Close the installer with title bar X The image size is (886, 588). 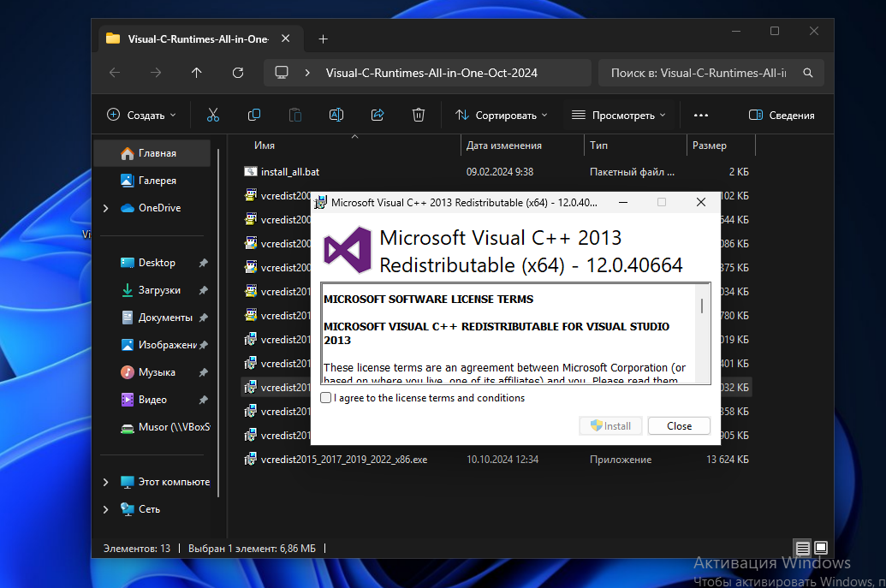(x=700, y=202)
